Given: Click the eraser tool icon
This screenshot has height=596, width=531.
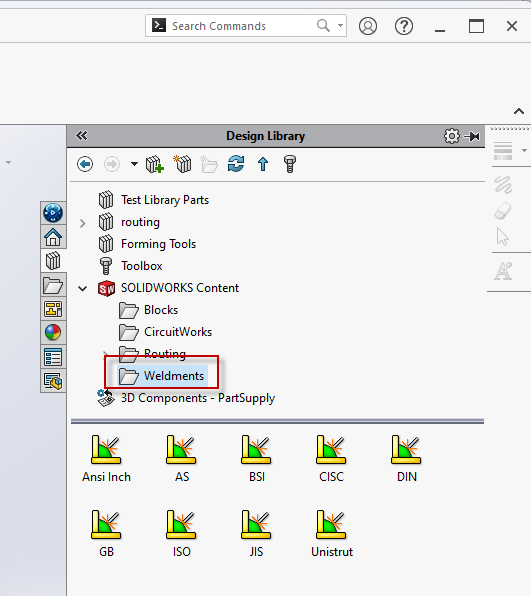Looking at the screenshot, I should 503,211.
